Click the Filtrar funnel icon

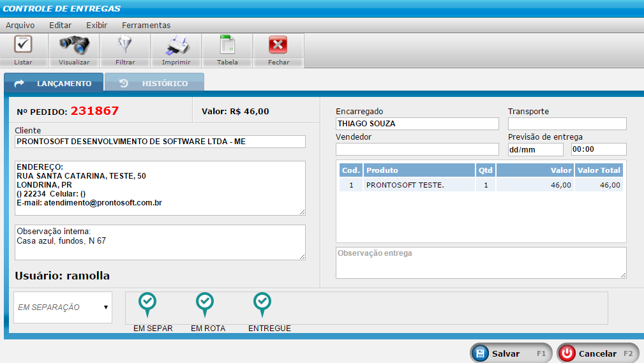click(124, 45)
